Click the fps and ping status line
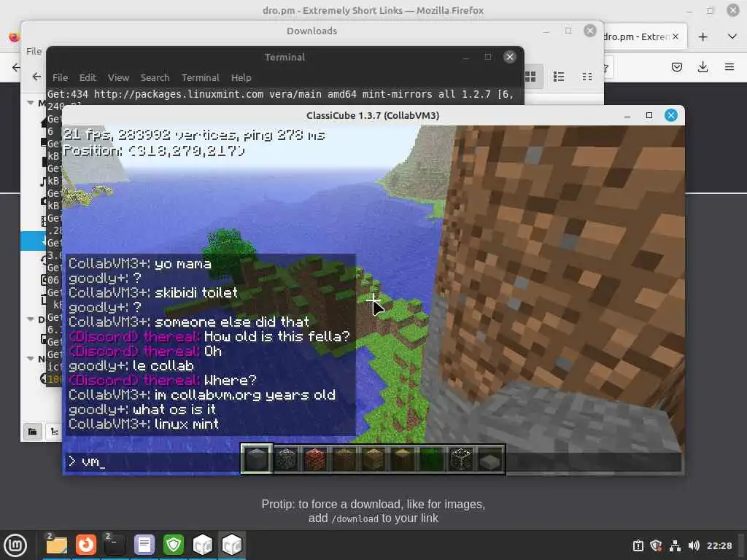Screen dimensions: 747x560 (194, 135)
